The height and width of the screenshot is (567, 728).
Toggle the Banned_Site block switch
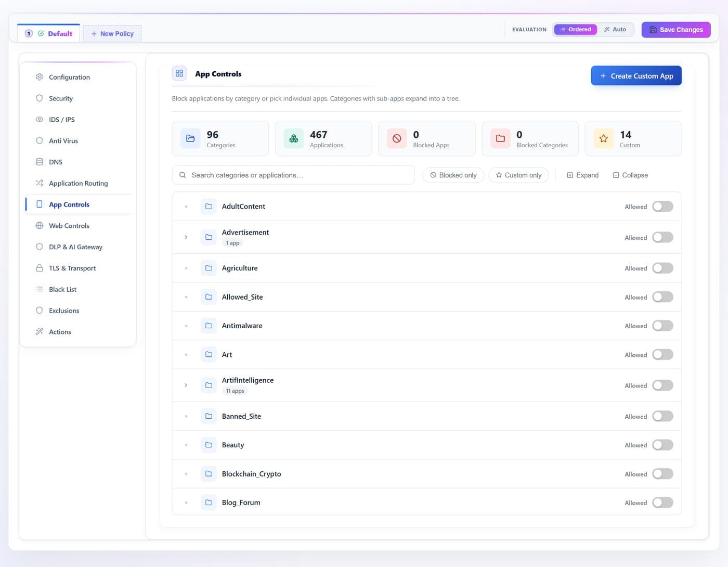[662, 416]
